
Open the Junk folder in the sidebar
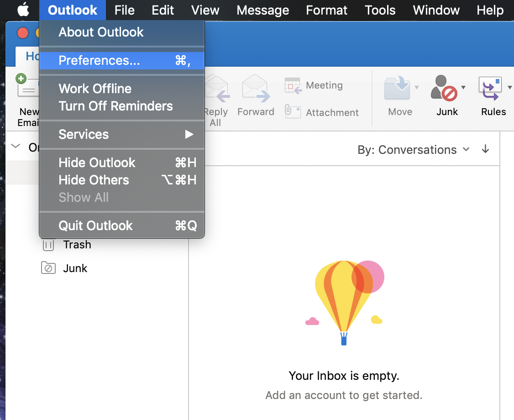pyautogui.click(x=75, y=268)
